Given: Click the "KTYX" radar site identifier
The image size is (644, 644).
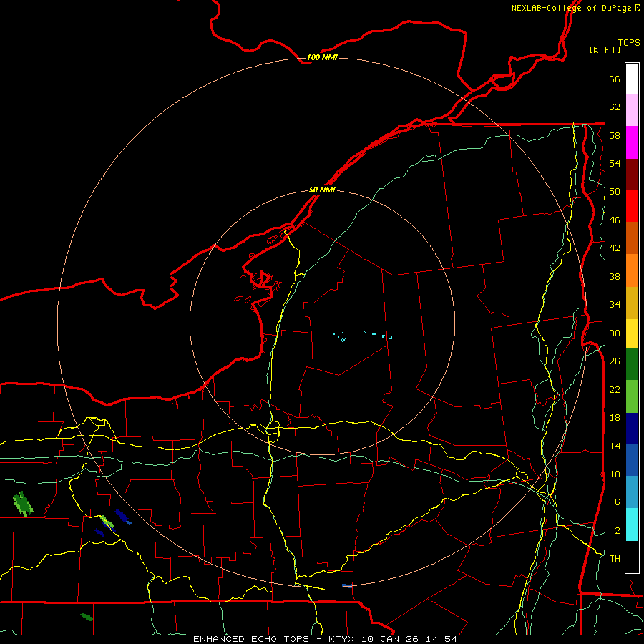Looking at the screenshot, I should [341, 639].
